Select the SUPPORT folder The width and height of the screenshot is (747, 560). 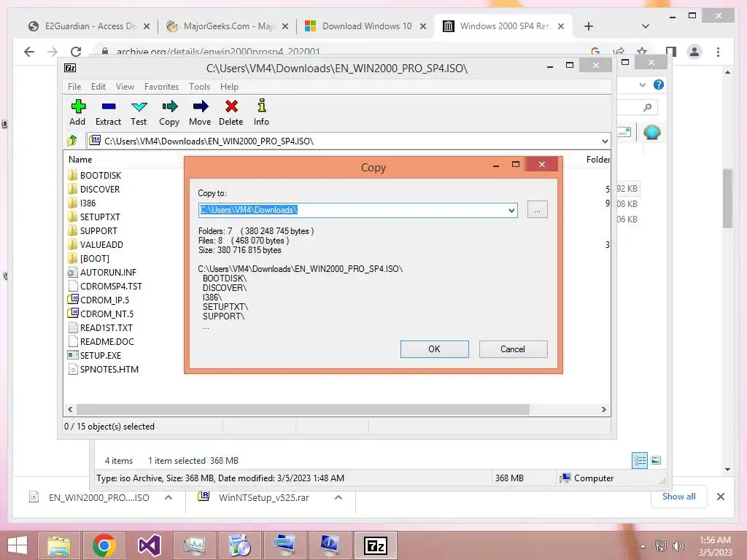click(98, 230)
